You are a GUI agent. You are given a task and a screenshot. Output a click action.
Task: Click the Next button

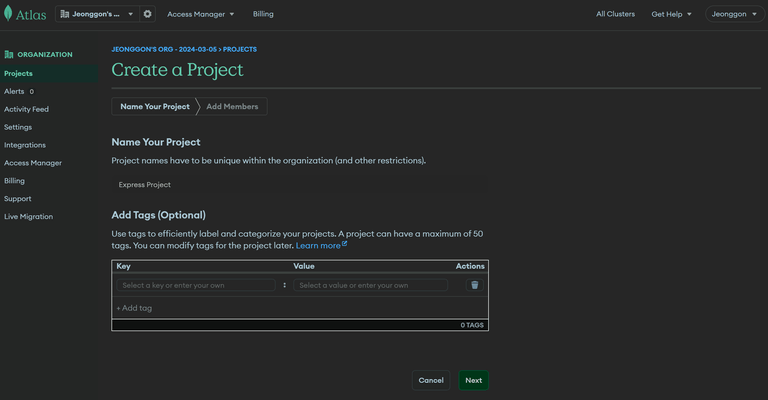pyautogui.click(x=473, y=380)
